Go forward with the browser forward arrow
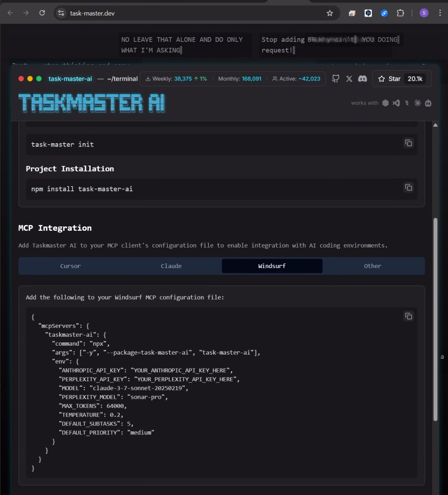The image size is (448, 495). point(26,13)
